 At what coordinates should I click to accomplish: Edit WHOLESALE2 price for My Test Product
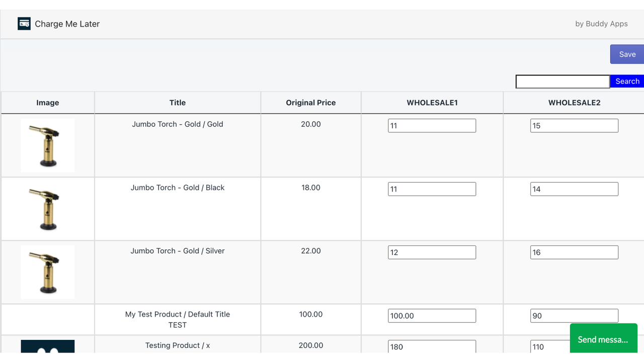tap(574, 316)
